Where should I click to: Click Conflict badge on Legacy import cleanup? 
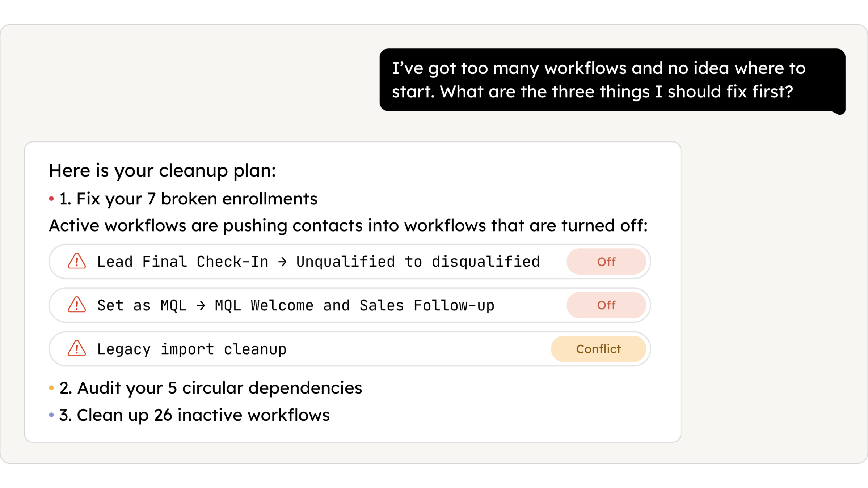coord(598,349)
